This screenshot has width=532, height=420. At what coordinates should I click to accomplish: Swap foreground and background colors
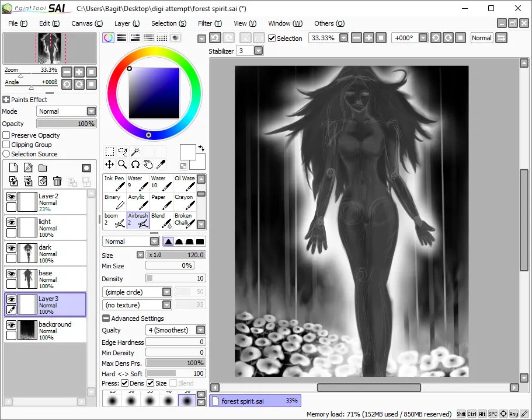(x=201, y=149)
